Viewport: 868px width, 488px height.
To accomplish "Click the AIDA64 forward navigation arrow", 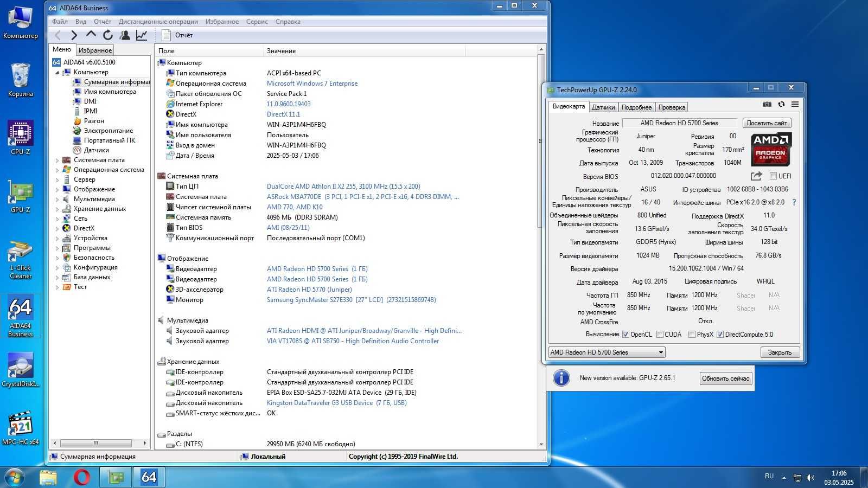I will (74, 35).
